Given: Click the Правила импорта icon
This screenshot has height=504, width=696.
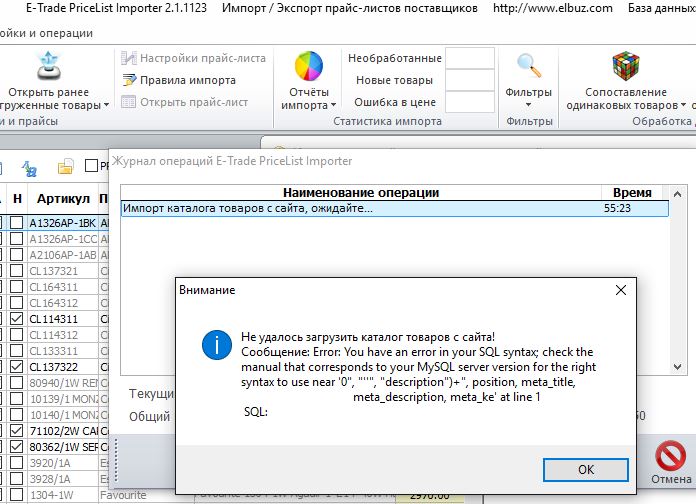Looking at the screenshot, I should pyautogui.click(x=129, y=80).
